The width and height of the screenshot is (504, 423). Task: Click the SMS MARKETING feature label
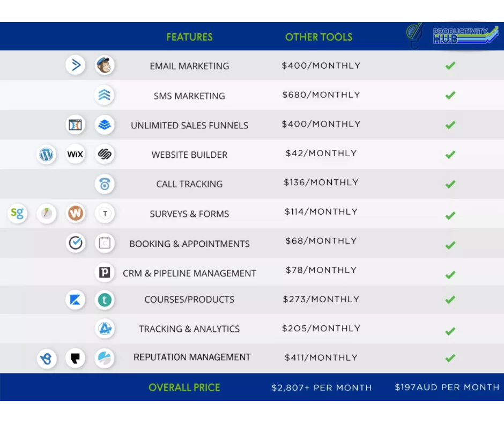tap(189, 96)
